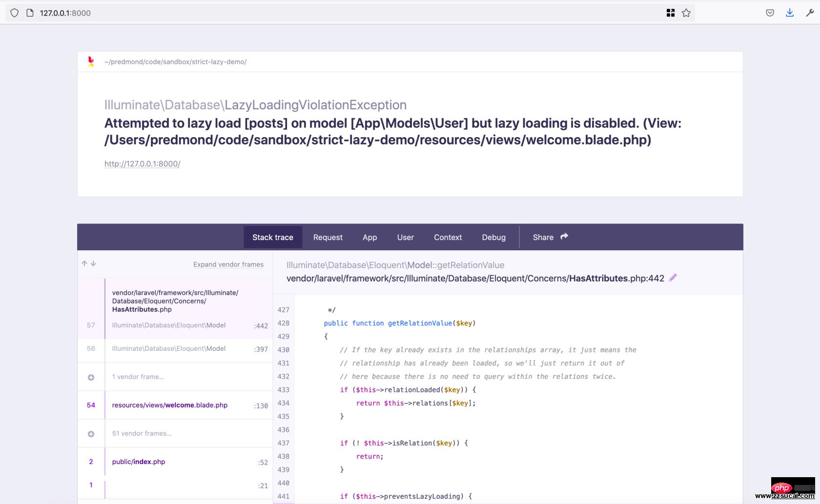820x504 pixels.
Task: Click code line number 428
Action: pyautogui.click(x=284, y=323)
